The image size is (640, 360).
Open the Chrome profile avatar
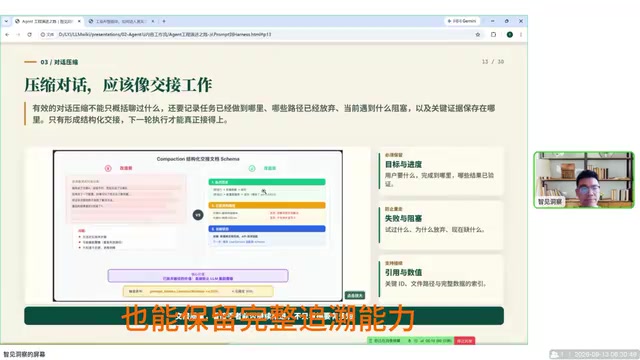click(x=510, y=35)
